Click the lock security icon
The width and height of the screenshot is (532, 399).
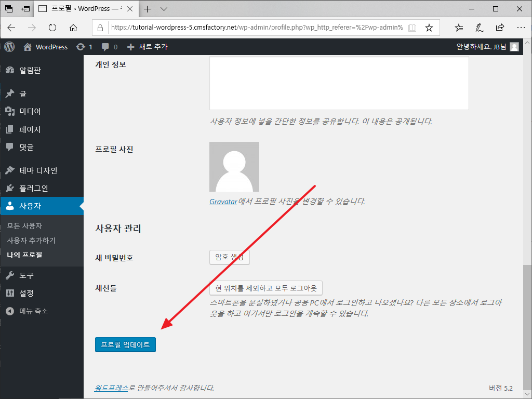100,28
